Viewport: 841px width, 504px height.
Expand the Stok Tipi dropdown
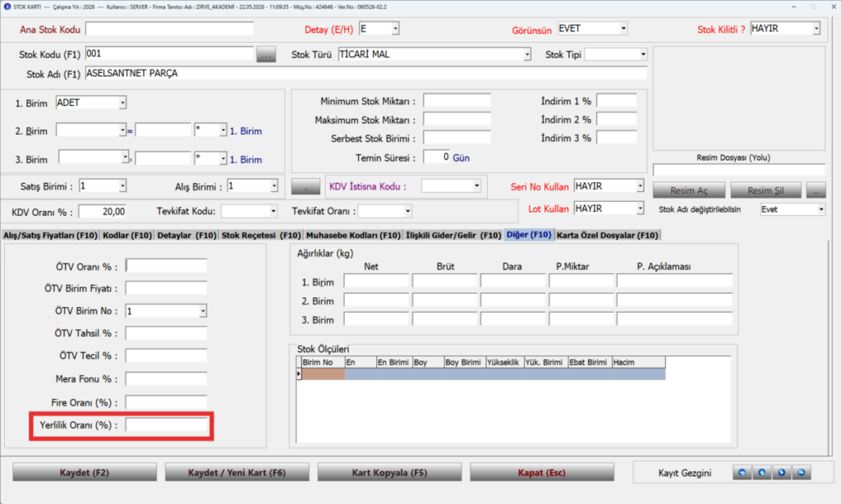pyautogui.click(x=643, y=54)
